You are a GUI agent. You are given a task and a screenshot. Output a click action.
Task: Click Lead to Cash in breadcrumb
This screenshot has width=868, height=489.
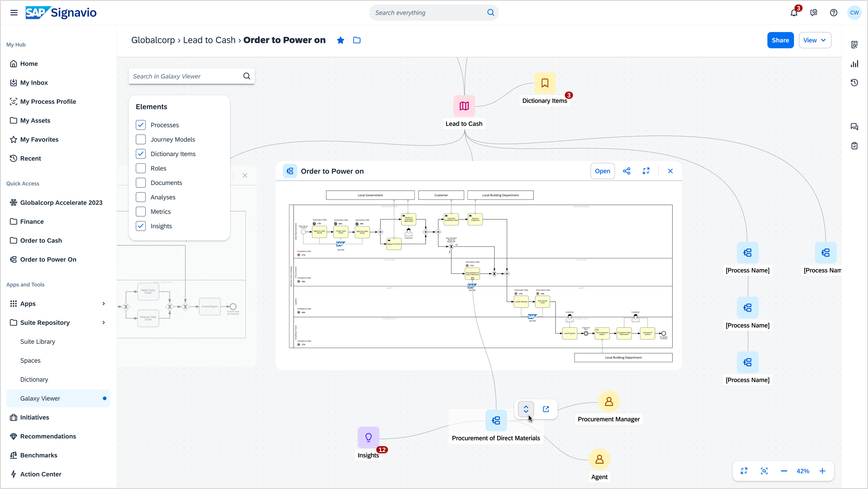(x=209, y=40)
